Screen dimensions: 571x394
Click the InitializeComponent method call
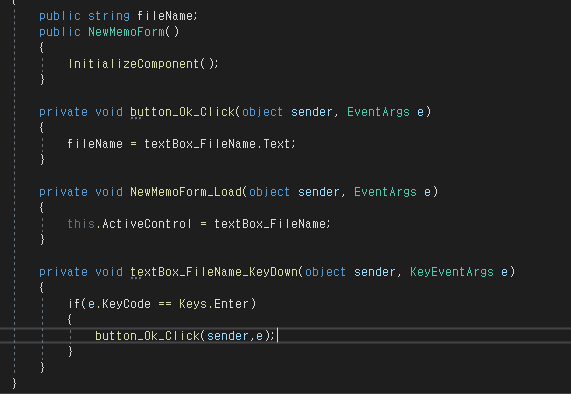[133, 64]
